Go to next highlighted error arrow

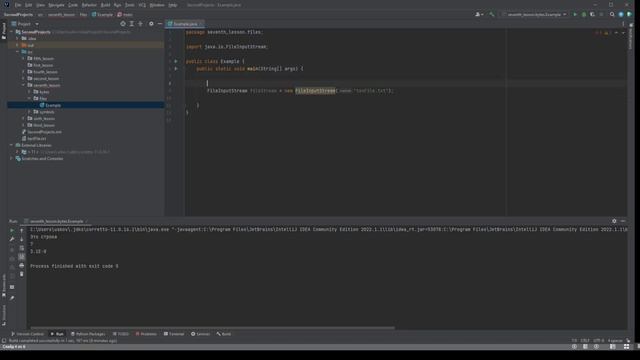(x=623, y=32)
